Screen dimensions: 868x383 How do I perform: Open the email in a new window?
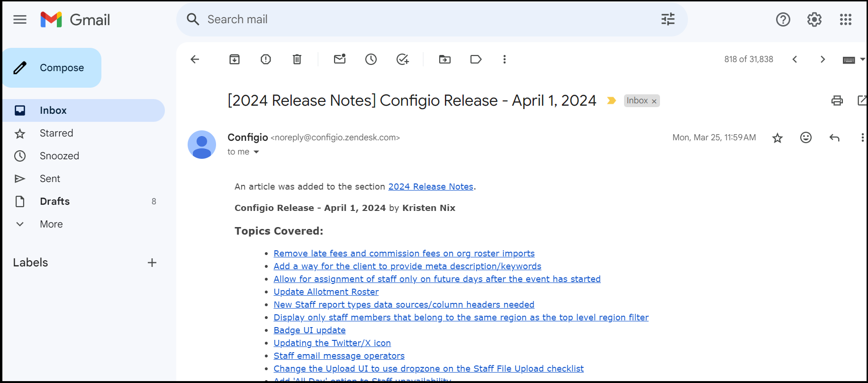pos(862,100)
